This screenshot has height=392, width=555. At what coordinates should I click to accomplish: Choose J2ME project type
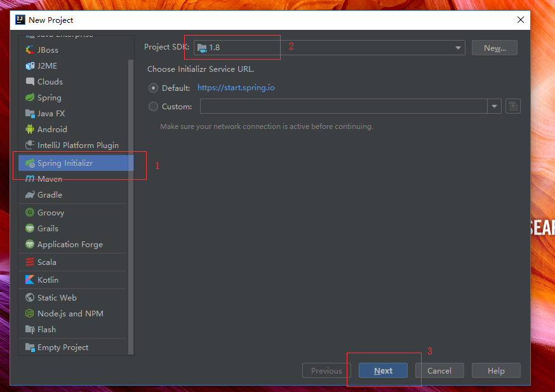click(76, 66)
